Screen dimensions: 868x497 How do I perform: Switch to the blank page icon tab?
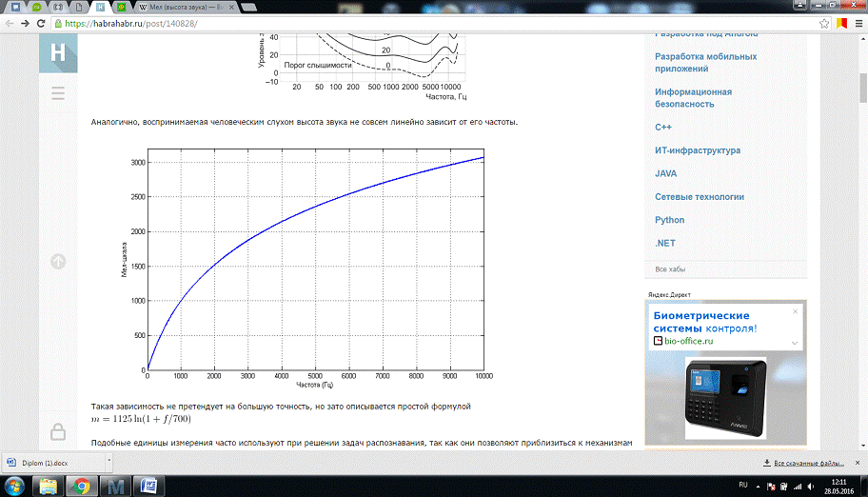79,8
